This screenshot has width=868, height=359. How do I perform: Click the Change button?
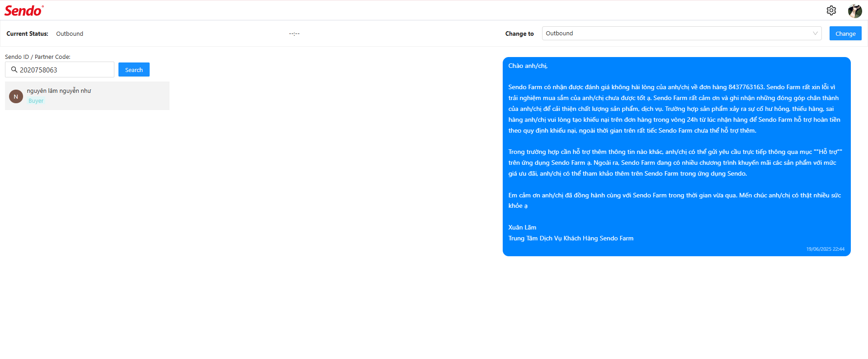tap(845, 34)
